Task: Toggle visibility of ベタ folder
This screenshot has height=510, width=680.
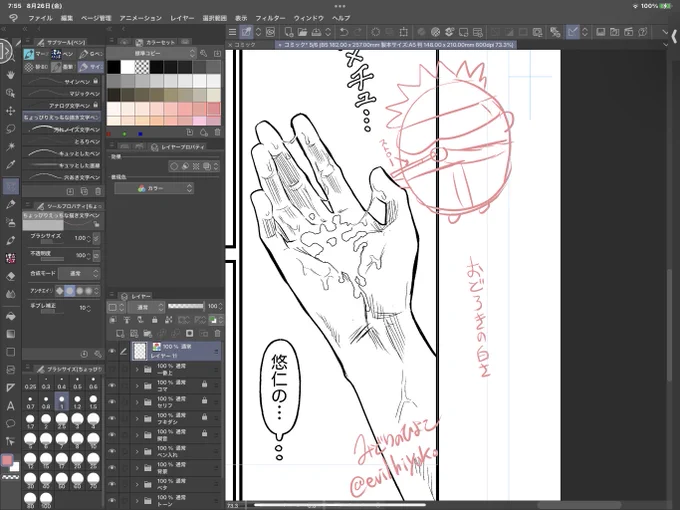Action: point(112,484)
